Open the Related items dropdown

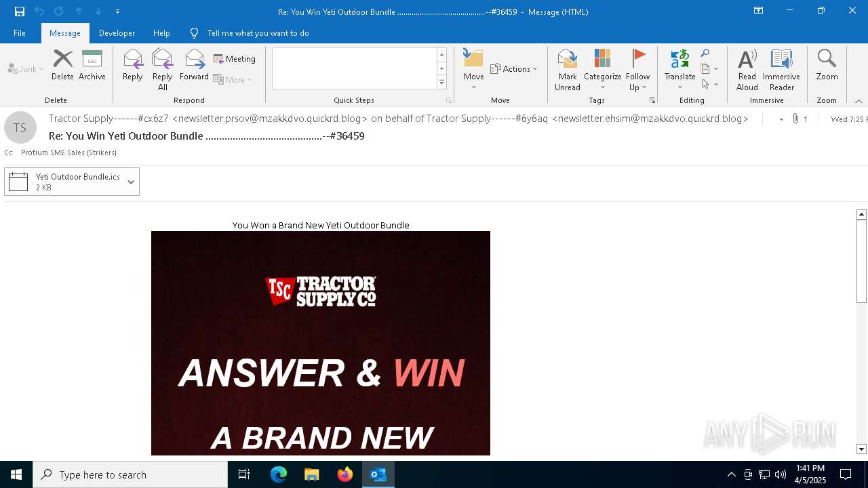pyautogui.click(x=709, y=68)
